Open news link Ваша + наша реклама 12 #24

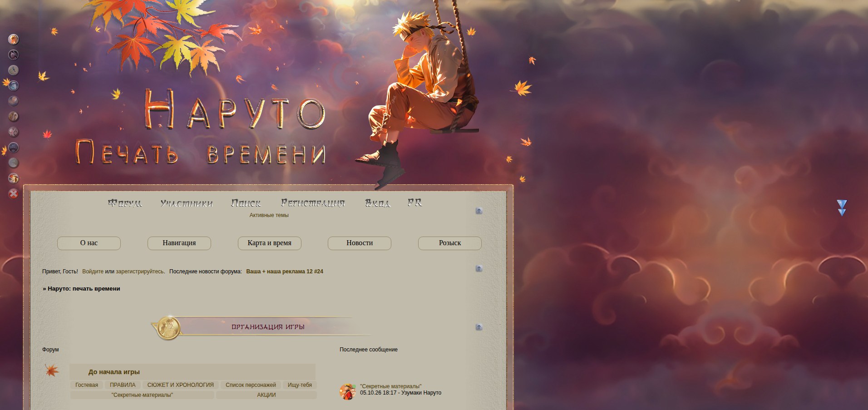coord(285,272)
